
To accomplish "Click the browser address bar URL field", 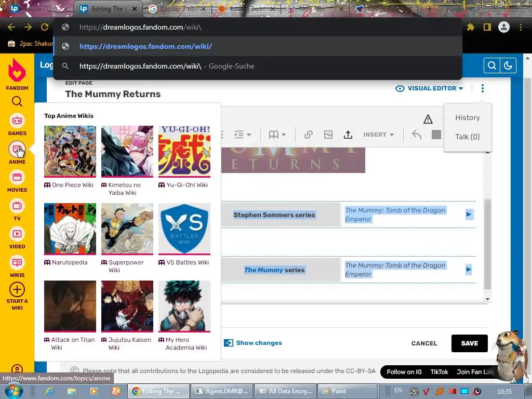I will click(x=258, y=27).
